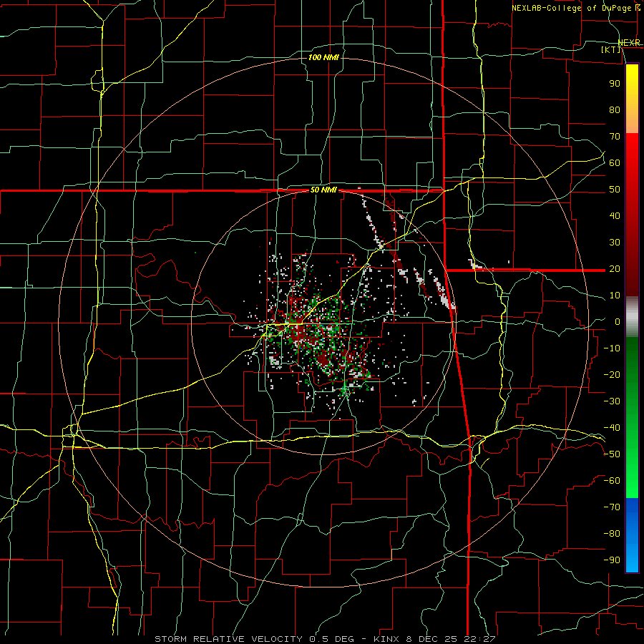Image resolution: width=644 pixels, height=644 pixels.
Task: Select the -90 value on velocity scale
Action: pyautogui.click(x=612, y=560)
